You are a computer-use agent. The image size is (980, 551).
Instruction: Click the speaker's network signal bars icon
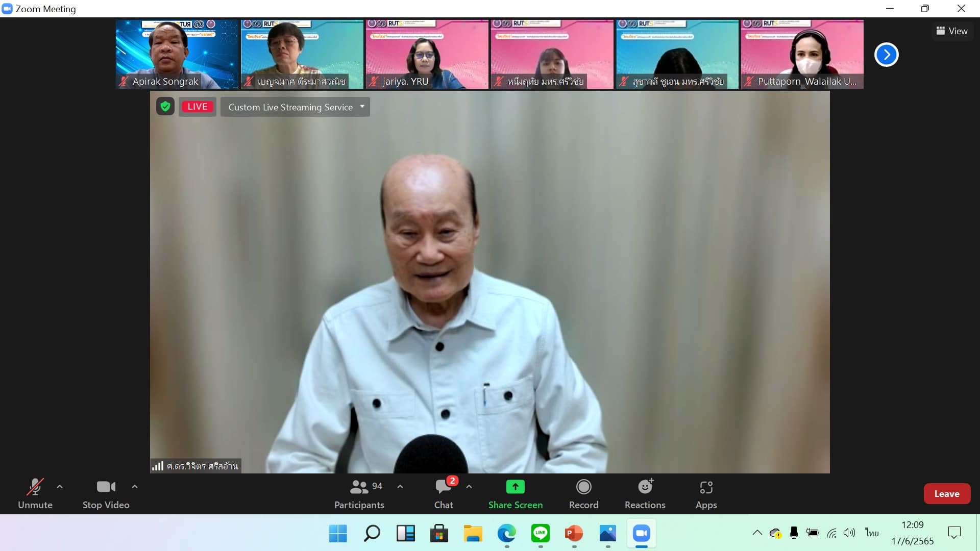pos(158,466)
